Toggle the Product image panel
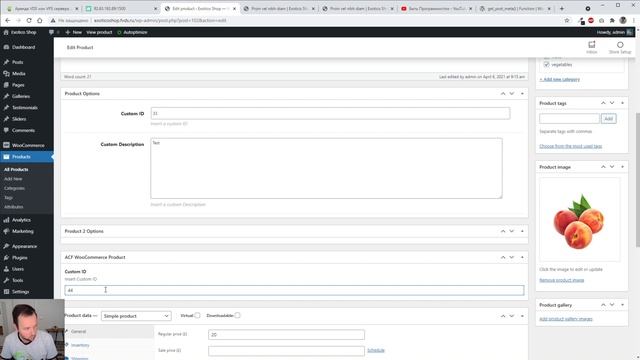This screenshot has width=640, height=360. pyautogui.click(x=622, y=167)
